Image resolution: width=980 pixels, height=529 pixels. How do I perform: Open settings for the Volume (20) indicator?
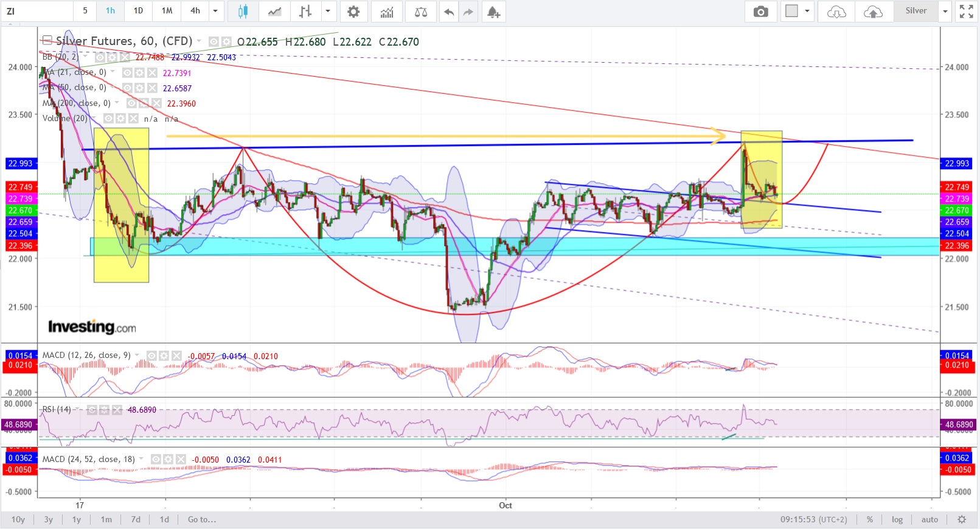pos(121,119)
